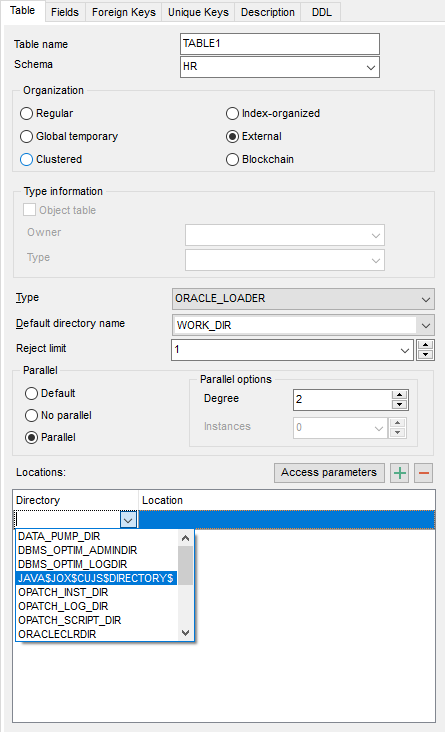This screenshot has height=732, width=445.
Task: Choose DBMS_OPTIM_LOGDIR from directory list
Action: point(97,564)
